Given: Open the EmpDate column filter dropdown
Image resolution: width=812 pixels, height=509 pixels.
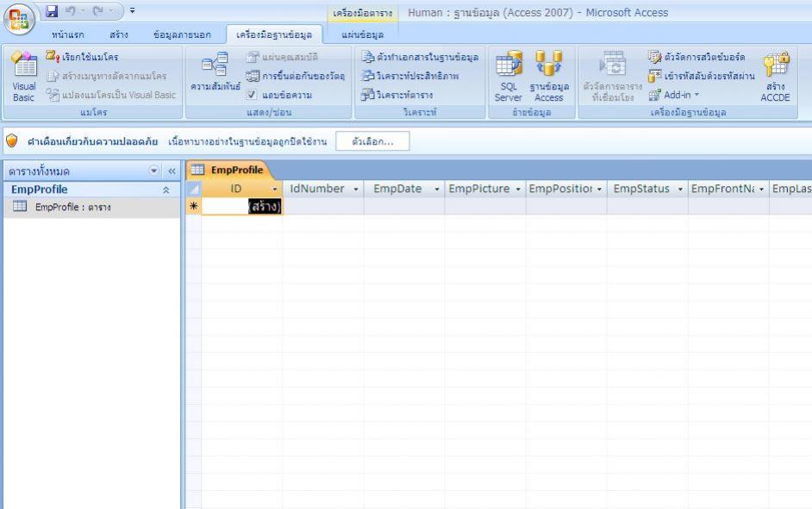Looking at the screenshot, I should (436, 189).
